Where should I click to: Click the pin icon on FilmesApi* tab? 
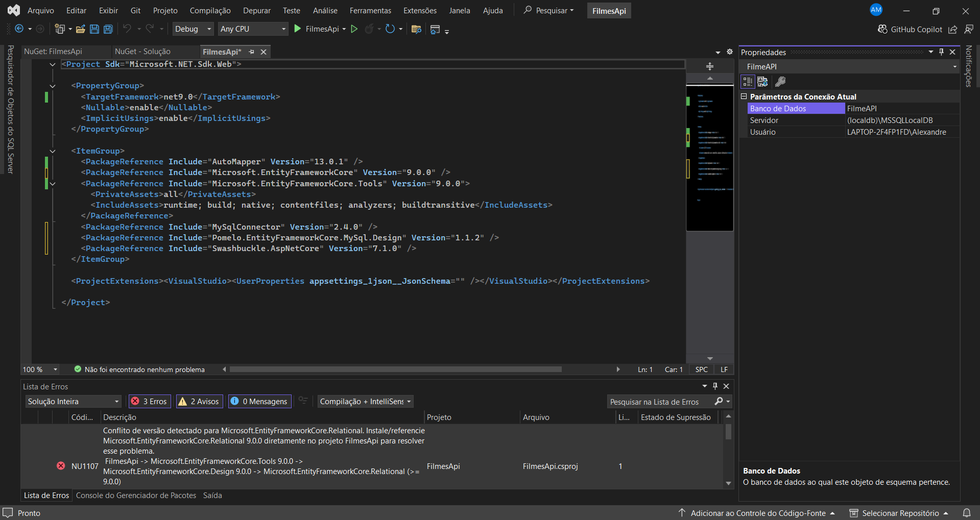point(251,52)
